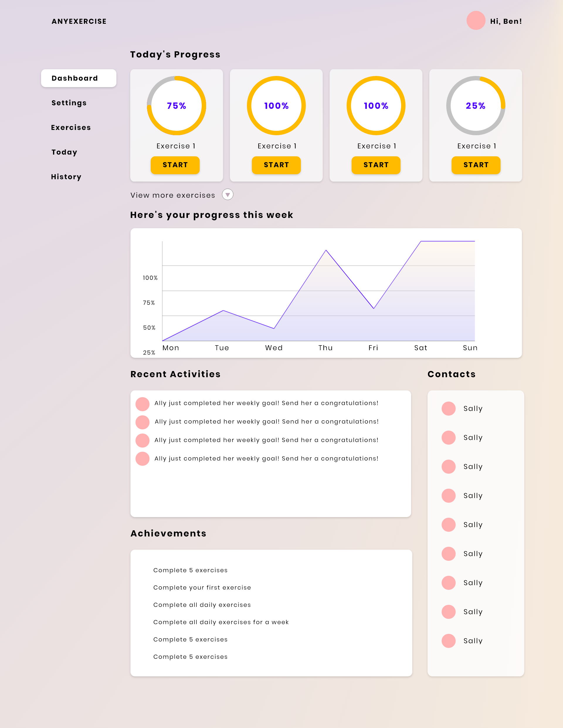Go to Settings in the sidebar

tap(69, 103)
